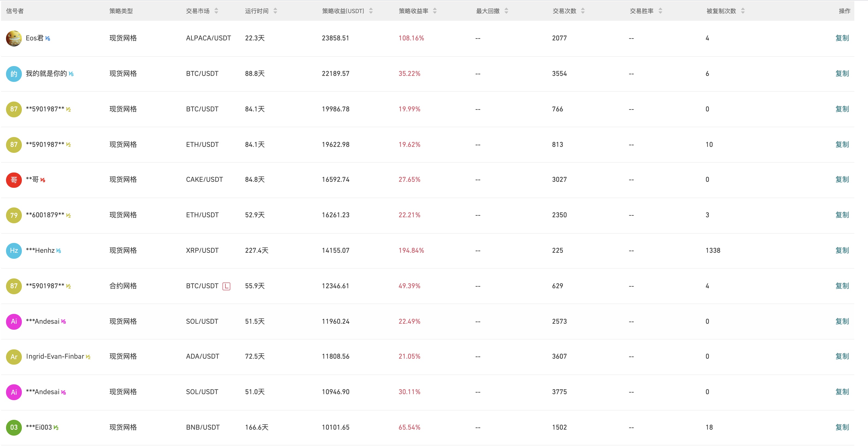Click level badge next to **6001879**
The image size is (868, 446).
click(x=68, y=216)
